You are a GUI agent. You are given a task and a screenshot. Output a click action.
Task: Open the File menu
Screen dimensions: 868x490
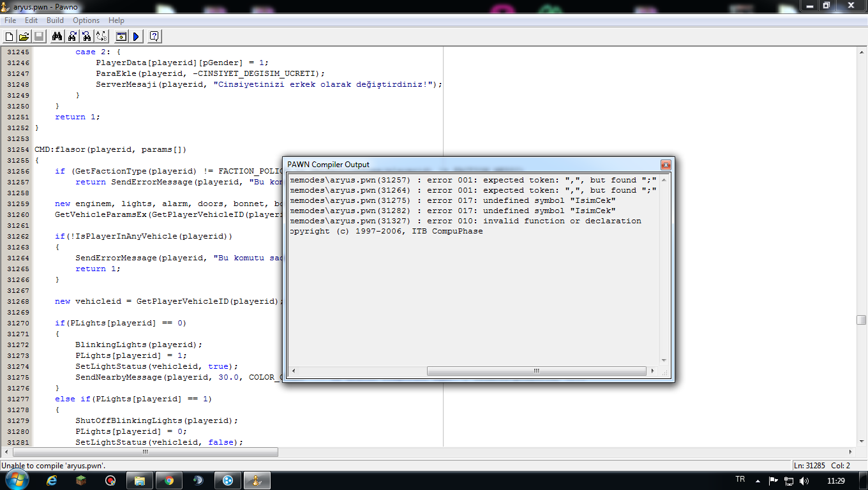(10, 20)
